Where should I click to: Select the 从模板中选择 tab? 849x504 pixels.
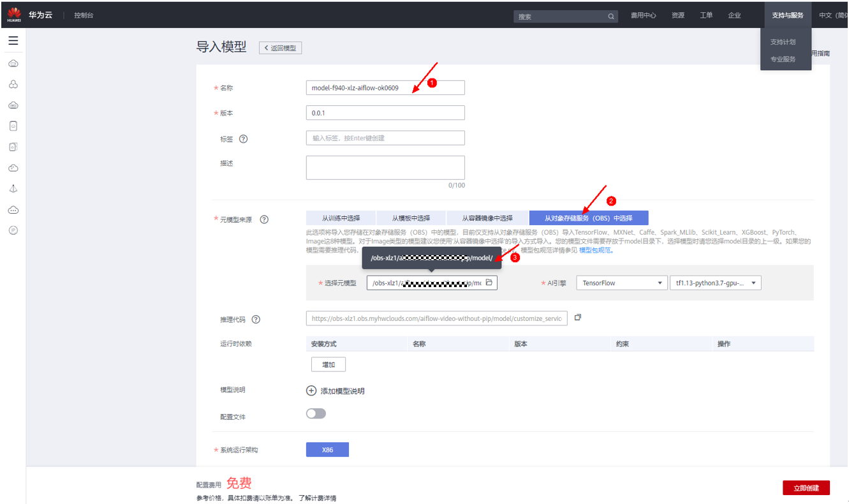411,218
